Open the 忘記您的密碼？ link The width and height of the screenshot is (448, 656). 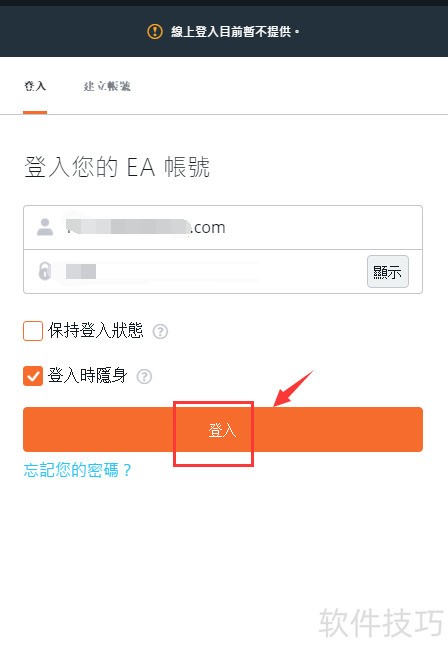(x=78, y=470)
